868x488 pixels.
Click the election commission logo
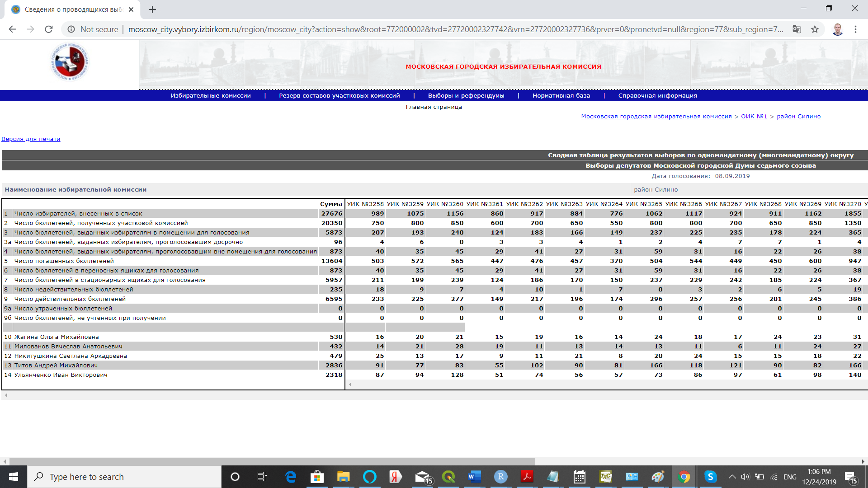click(70, 62)
